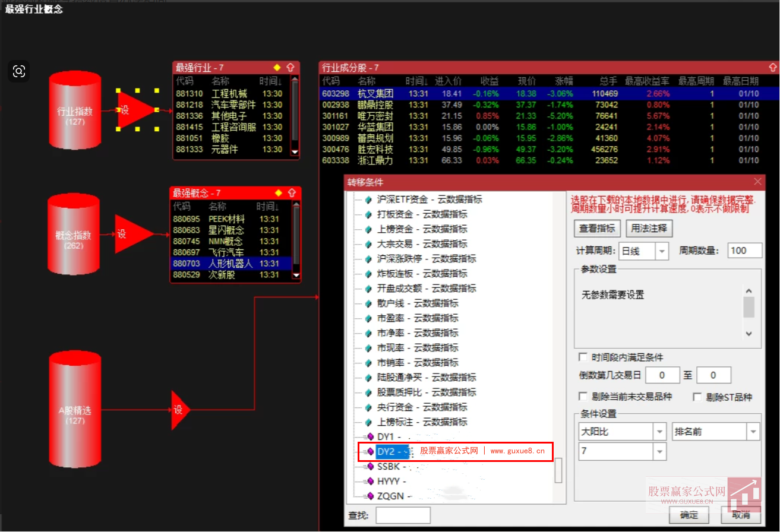Screen dimensions: 780x532
Task: Click the 概念指数 cylinder icon
Action: point(74,235)
